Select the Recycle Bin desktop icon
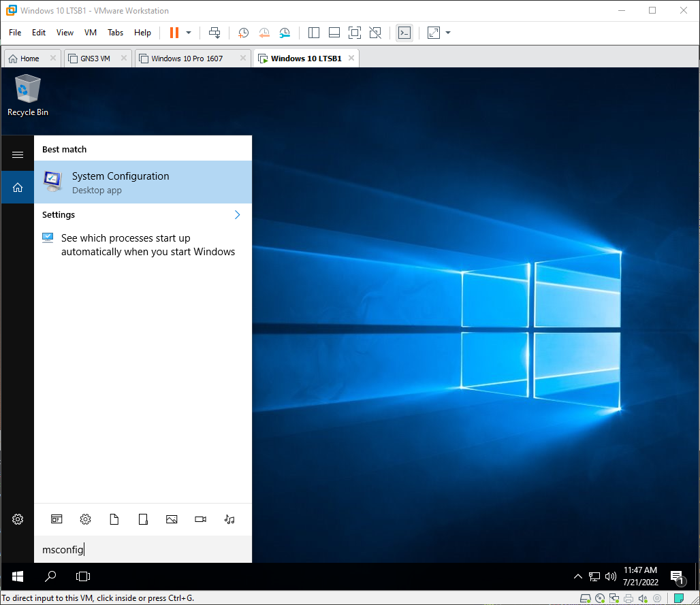 click(28, 95)
